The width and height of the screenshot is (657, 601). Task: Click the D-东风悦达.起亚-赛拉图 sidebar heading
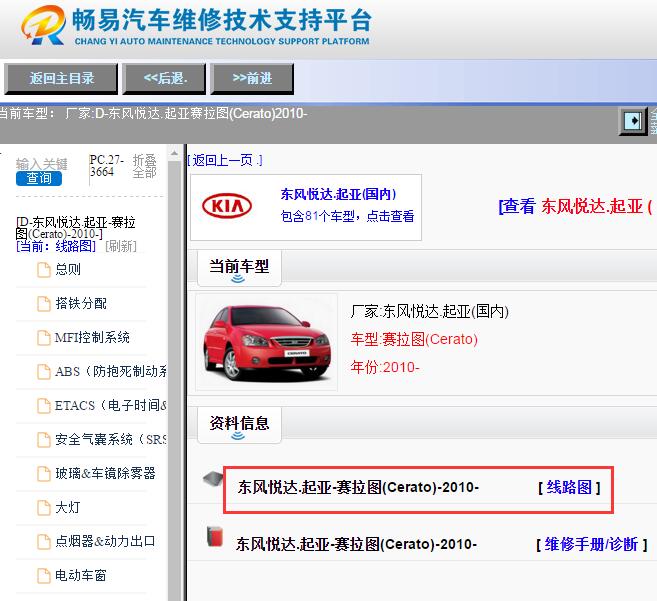(76, 228)
